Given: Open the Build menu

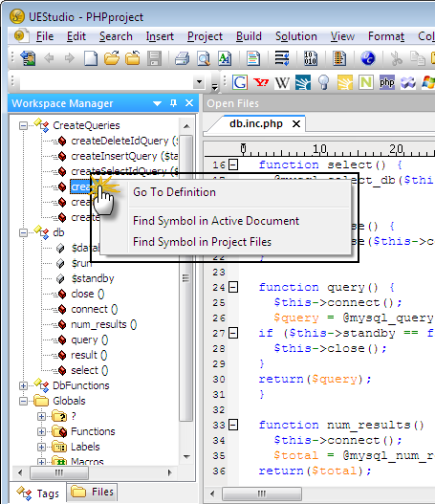Looking at the screenshot, I should click(249, 36).
